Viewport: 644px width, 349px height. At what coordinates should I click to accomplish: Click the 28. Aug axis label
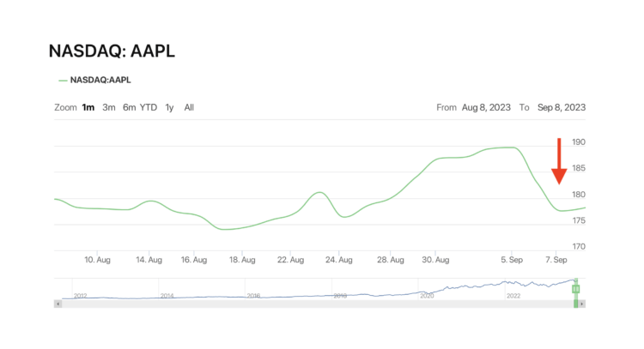tap(391, 260)
